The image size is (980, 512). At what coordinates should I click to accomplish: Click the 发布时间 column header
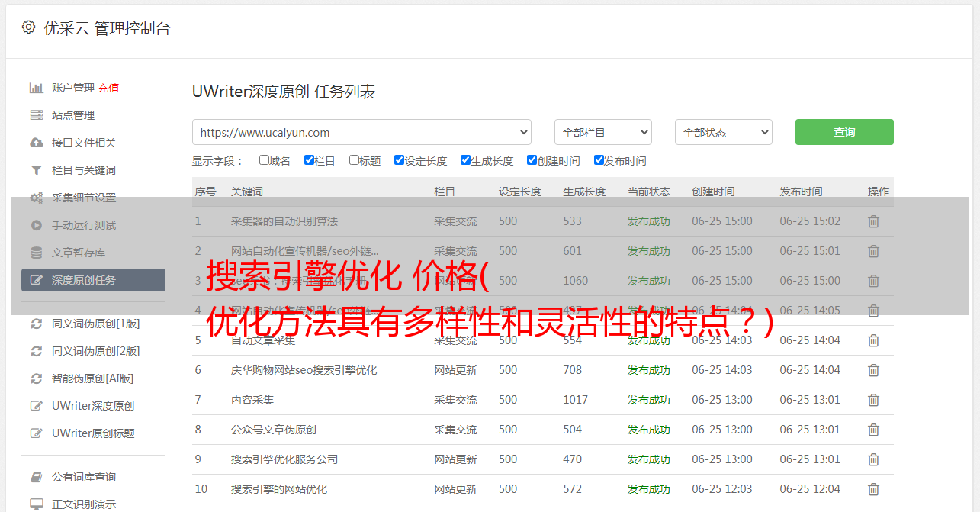pos(801,192)
